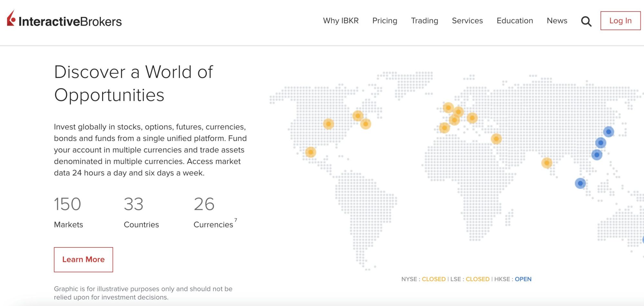Expand the Trading navigation menu

[424, 21]
